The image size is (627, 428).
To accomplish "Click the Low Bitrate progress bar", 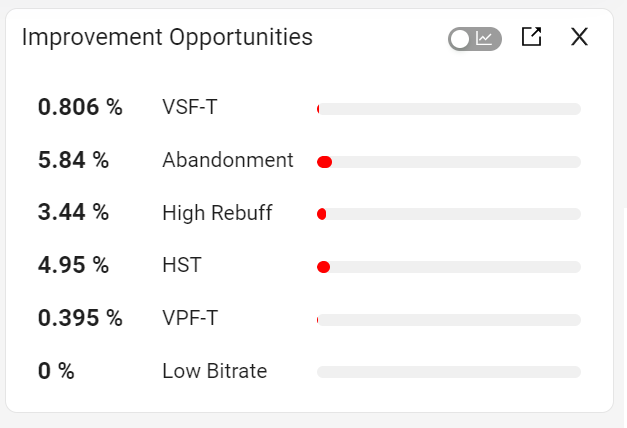I will point(448,372).
